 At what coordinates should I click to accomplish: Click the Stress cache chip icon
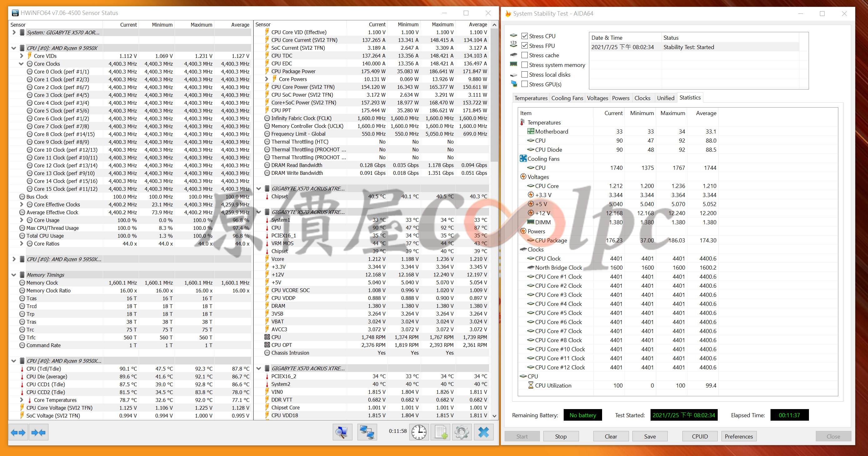tap(513, 55)
